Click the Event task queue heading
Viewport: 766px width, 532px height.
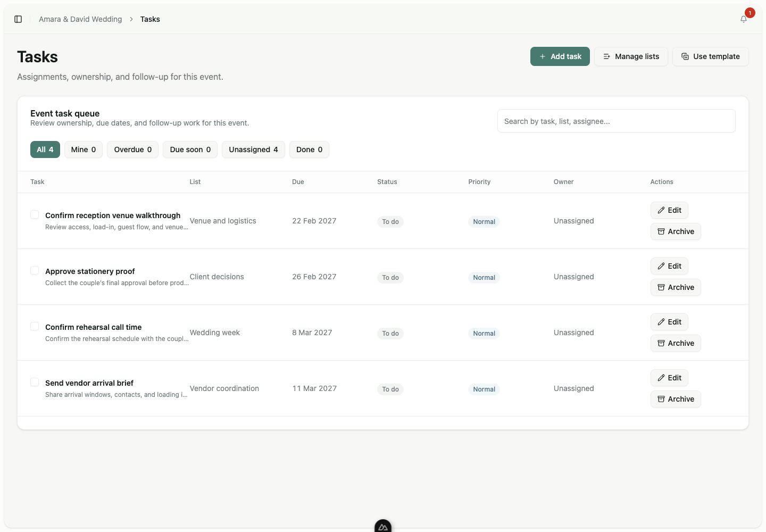65,113
